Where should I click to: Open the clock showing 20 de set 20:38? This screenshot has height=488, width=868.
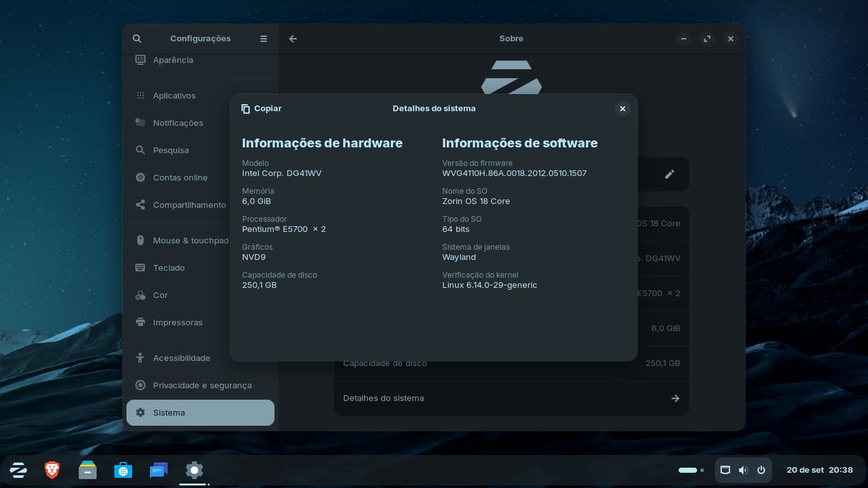(x=819, y=470)
